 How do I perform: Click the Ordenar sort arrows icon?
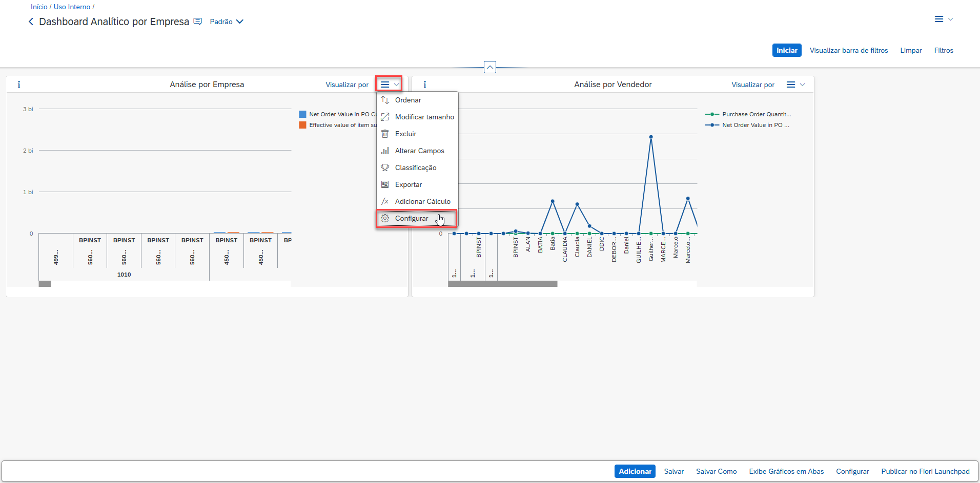pos(385,100)
